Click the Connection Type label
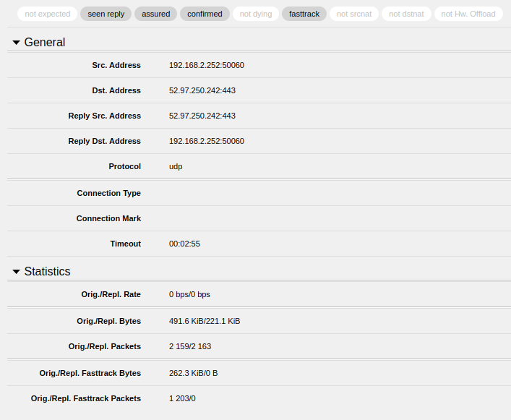This screenshot has width=511, height=420. pos(109,193)
